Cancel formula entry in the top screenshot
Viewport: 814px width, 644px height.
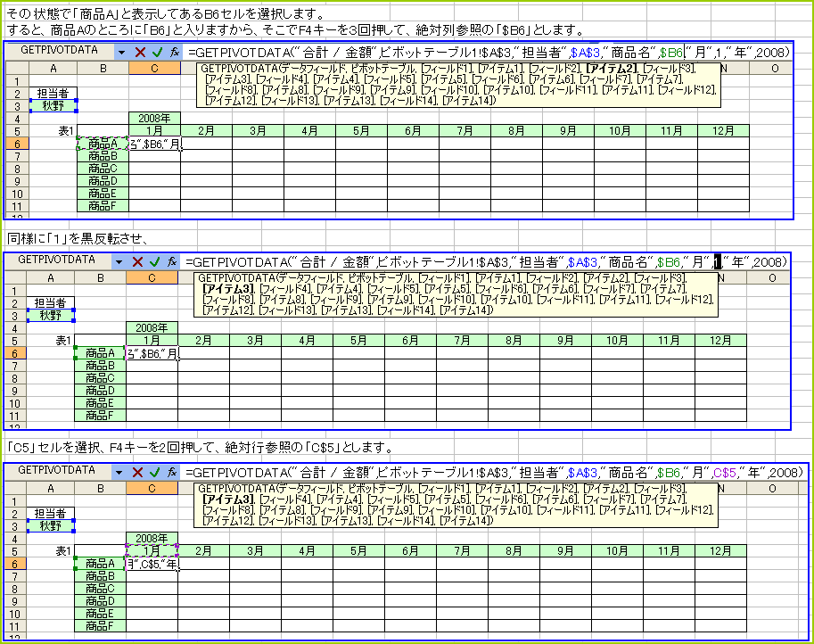pyautogui.click(x=140, y=52)
